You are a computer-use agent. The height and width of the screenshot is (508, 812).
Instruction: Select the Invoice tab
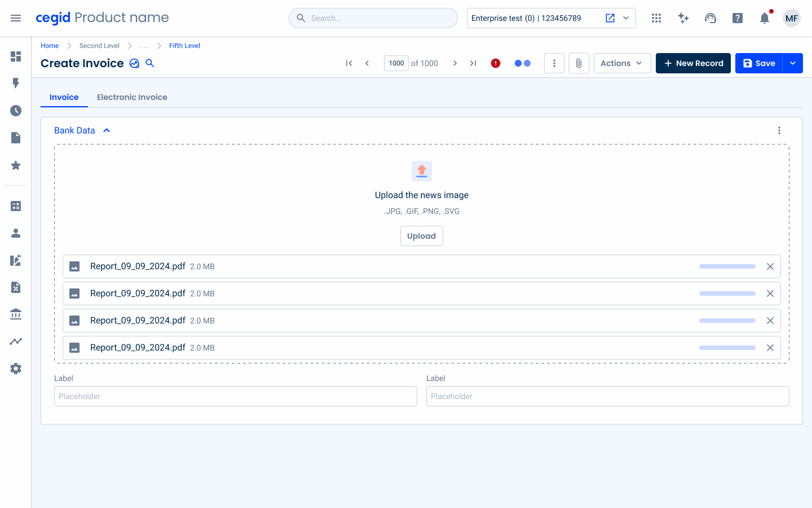[x=64, y=97]
